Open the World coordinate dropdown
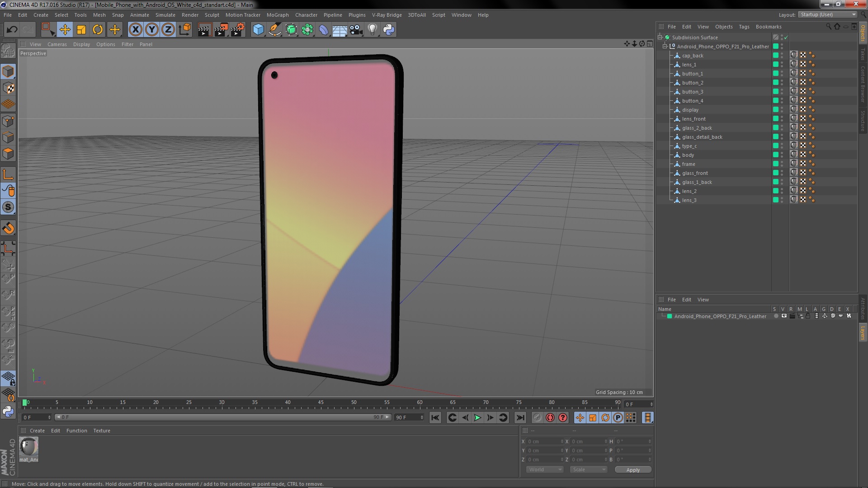This screenshot has width=868, height=488. (545, 469)
